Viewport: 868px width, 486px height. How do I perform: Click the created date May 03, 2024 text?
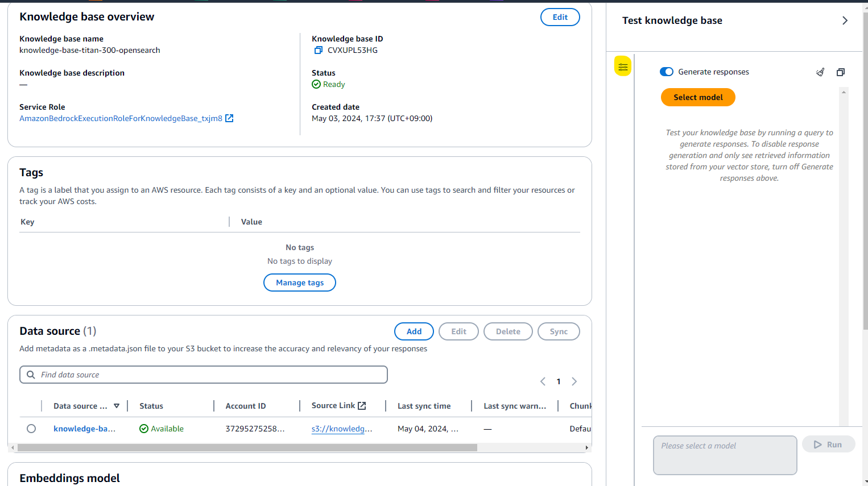coord(372,118)
